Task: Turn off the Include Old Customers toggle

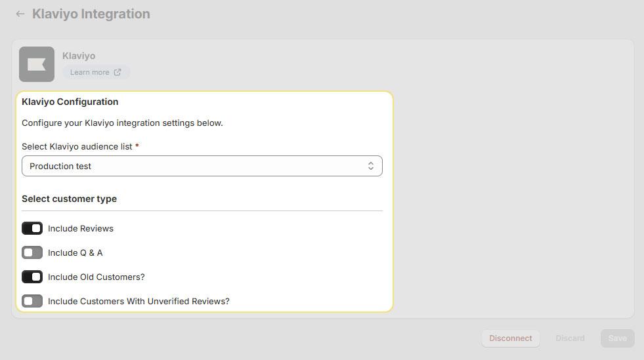Action: coord(32,277)
